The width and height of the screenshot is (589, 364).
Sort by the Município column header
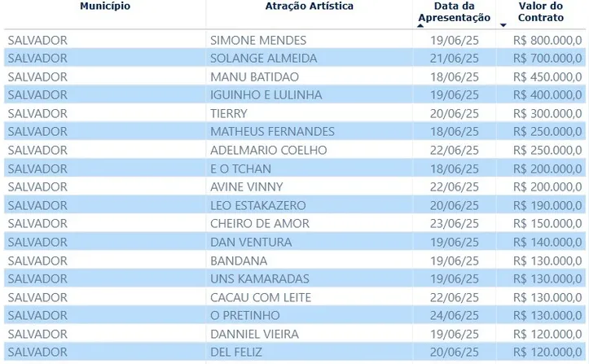[x=105, y=6]
